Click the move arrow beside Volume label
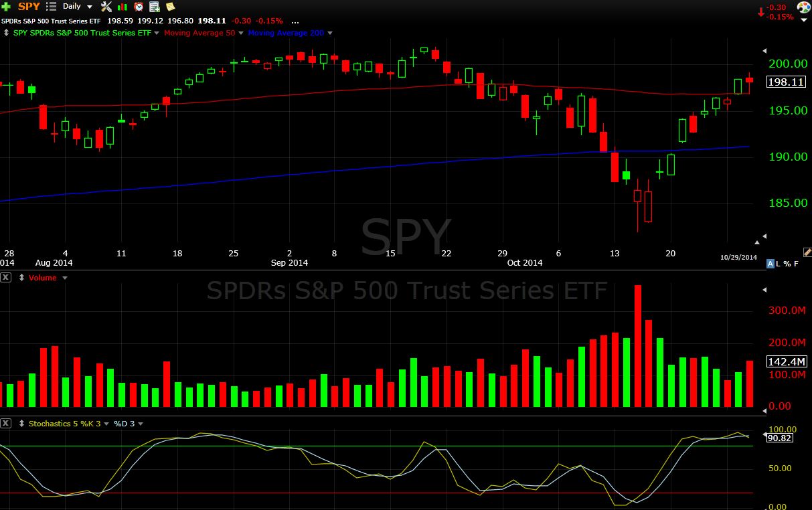Image resolution: width=812 pixels, height=510 pixels. pyautogui.click(x=22, y=278)
